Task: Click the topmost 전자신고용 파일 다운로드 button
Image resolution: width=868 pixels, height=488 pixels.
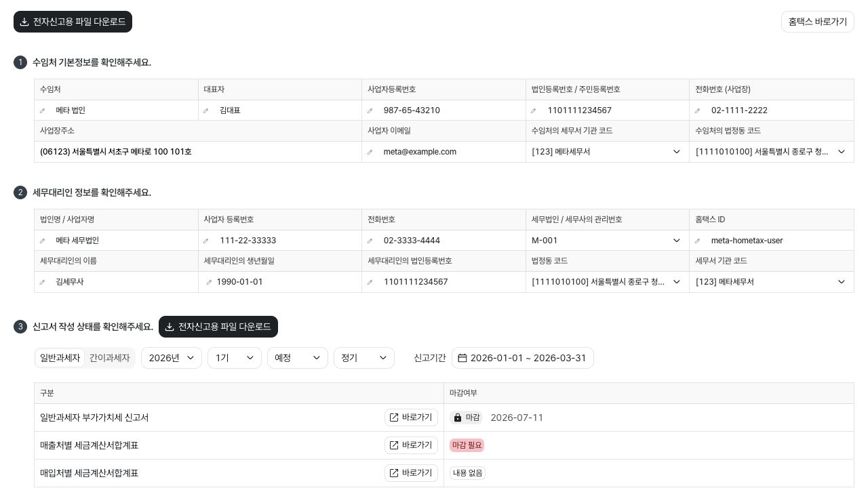Action: point(73,22)
